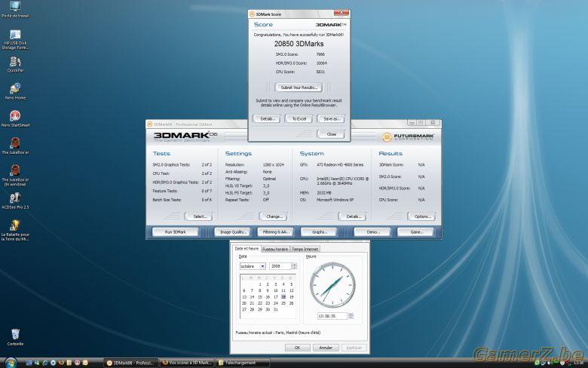Click the system tray clock
Viewport: 588px width, 368px height.
579,363
